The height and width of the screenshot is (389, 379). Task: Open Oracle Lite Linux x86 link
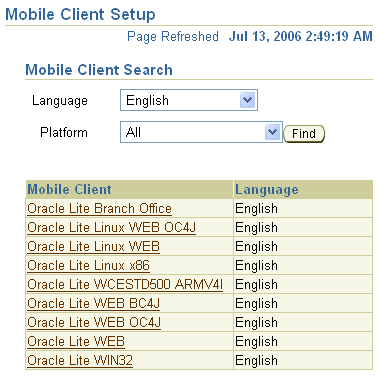tap(88, 266)
